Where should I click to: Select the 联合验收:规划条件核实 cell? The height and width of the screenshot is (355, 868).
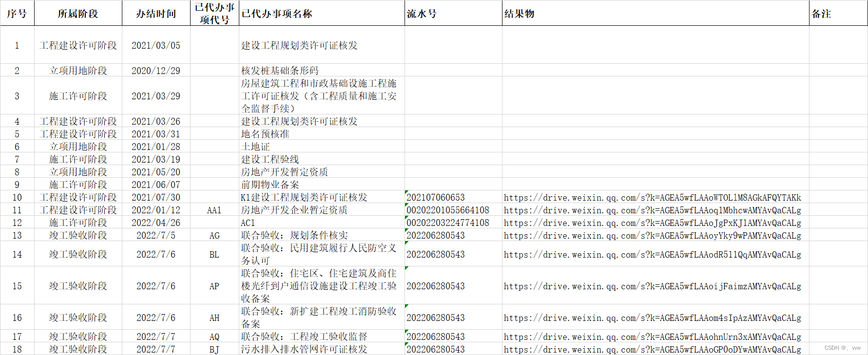(322, 235)
